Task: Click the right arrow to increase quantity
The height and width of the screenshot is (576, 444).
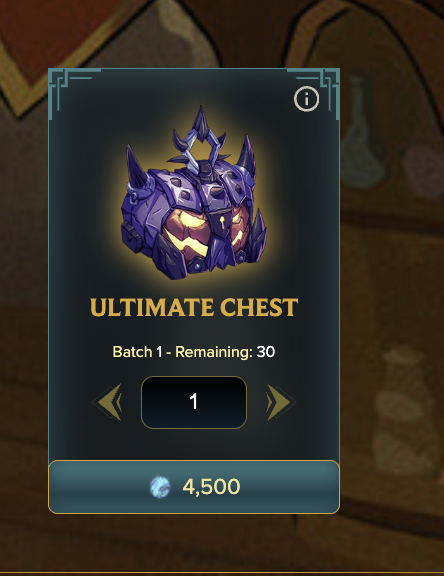Action: point(281,402)
